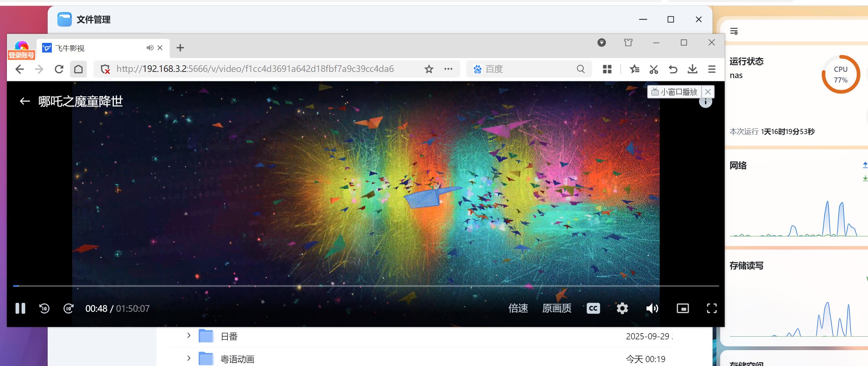The height and width of the screenshot is (366, 868).
Task: Pause the video playback
Action: pos(20,308)
